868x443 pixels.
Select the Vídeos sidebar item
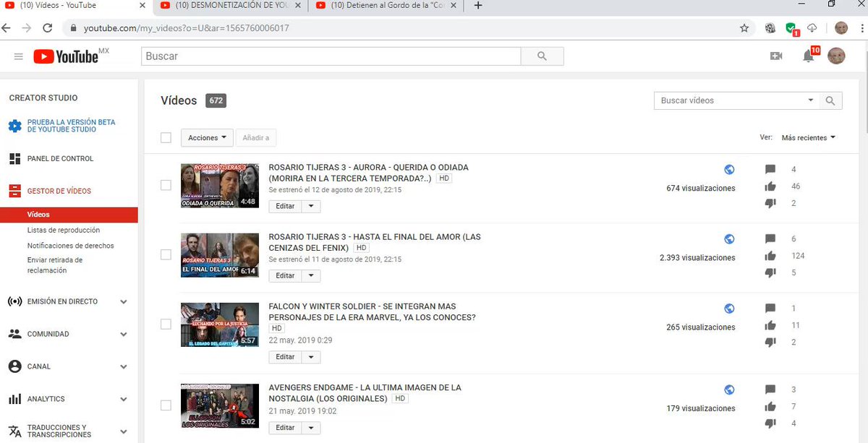coord(69,215)
